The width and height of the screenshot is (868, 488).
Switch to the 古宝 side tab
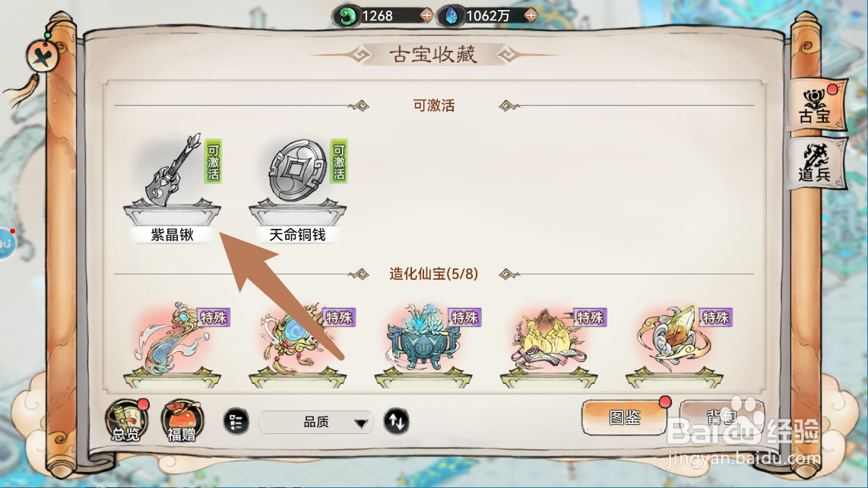pyautogui.click(x=816, y=106)
